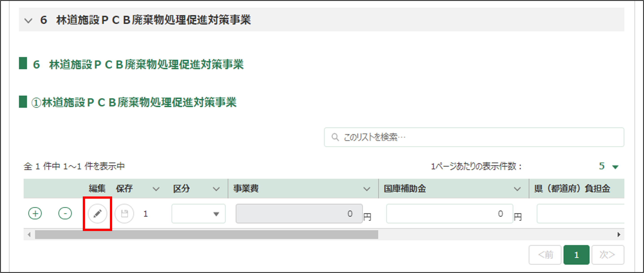Click the 国庫補助金 amount input field

click(x=449, y=214)
